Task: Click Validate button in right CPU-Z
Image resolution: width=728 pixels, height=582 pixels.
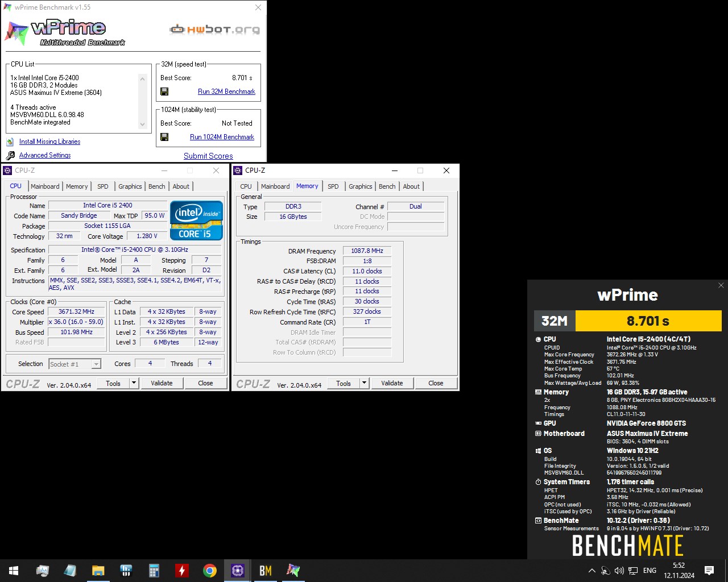Action: tap(392, 383)
